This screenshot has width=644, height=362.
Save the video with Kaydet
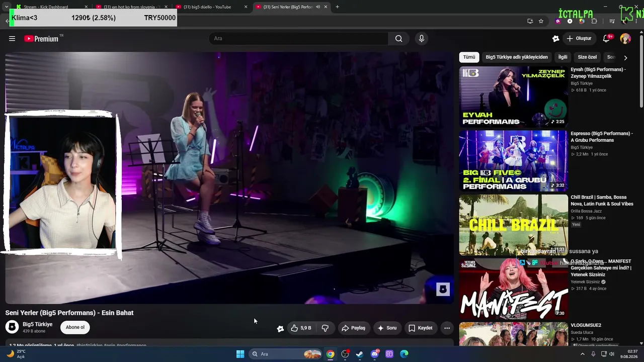pyautogui.click(x=420, y=328)
